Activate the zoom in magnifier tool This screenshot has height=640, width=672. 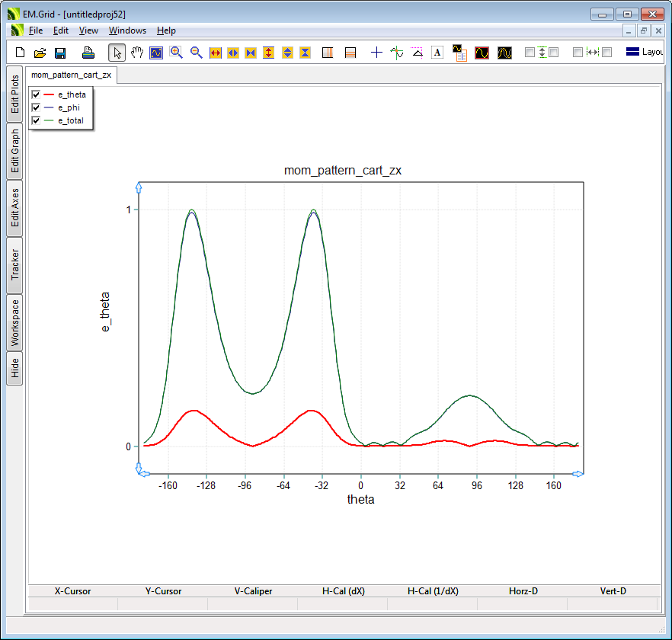tap(176, 53)
